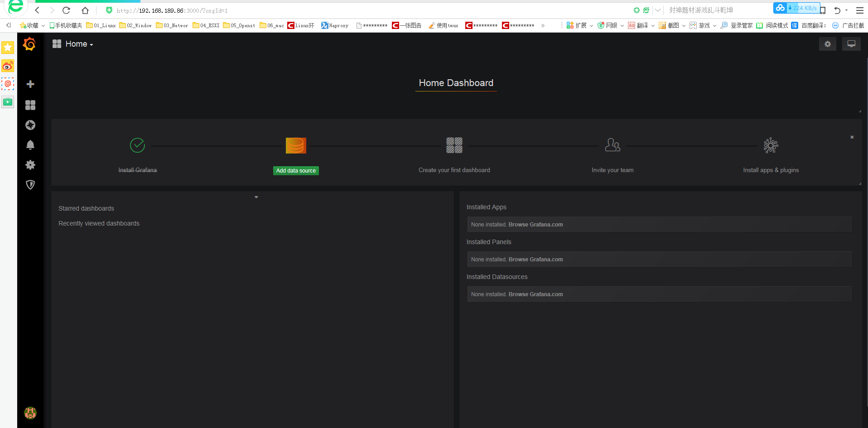Open the Weibo icon in browser sidebar

pyautogui.click(x=8, y=66)
